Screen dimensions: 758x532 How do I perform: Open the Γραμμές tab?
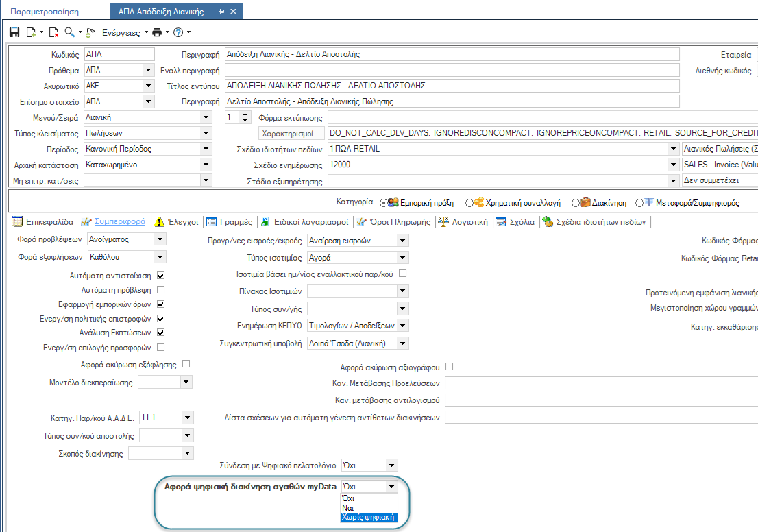click(236, 221)
